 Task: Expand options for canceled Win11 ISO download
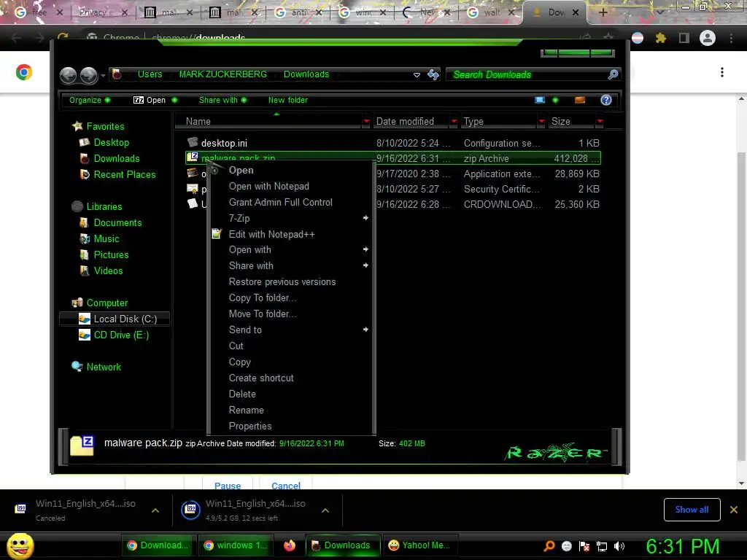[x=155, y=510]
